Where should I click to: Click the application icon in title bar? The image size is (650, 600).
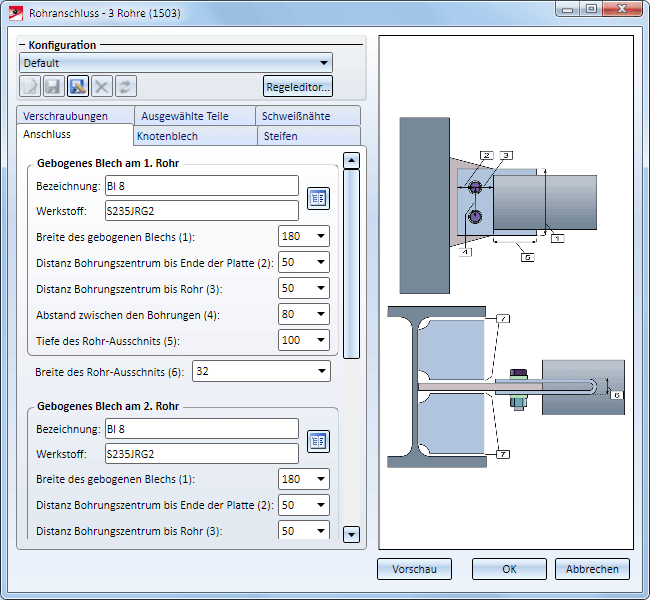coord(14,15)
